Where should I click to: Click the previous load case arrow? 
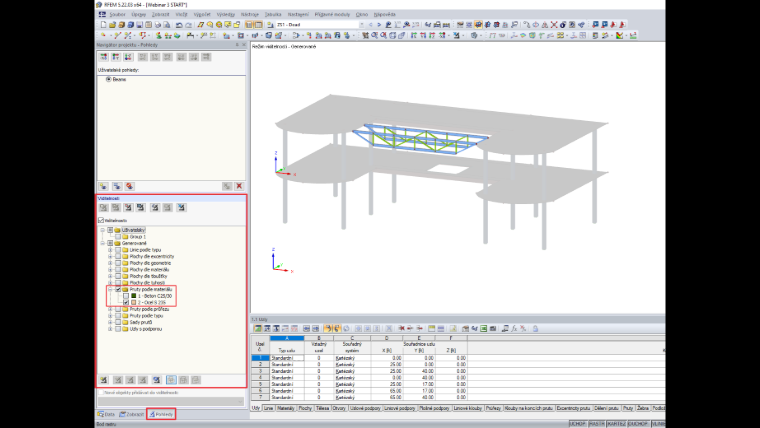coord(371,25)
